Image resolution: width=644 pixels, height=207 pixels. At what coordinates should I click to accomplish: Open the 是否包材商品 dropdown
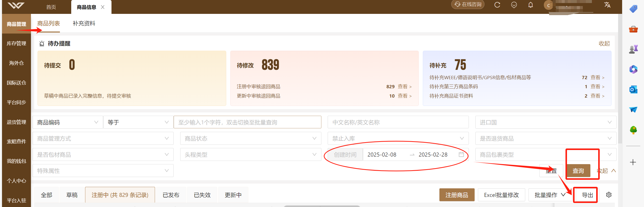point(103,155)
